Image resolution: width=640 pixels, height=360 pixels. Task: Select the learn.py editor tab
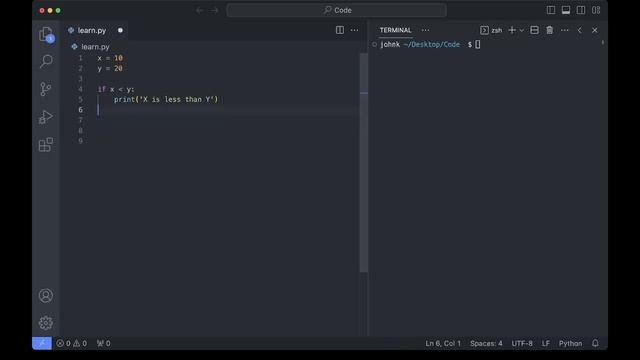(95, 30)
